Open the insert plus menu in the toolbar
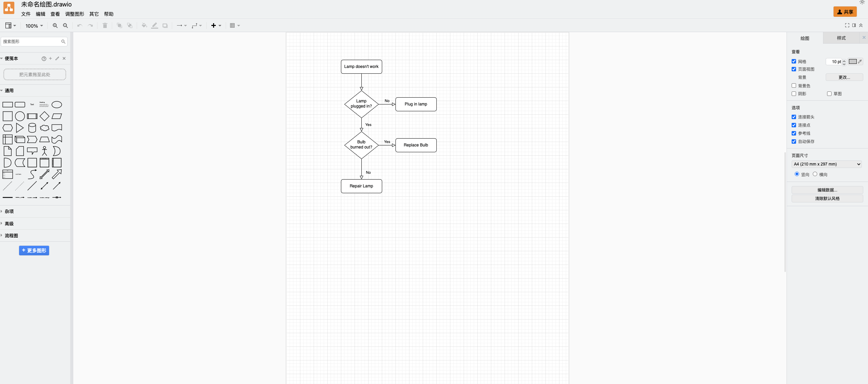868x384 pixels. (216, 26)
